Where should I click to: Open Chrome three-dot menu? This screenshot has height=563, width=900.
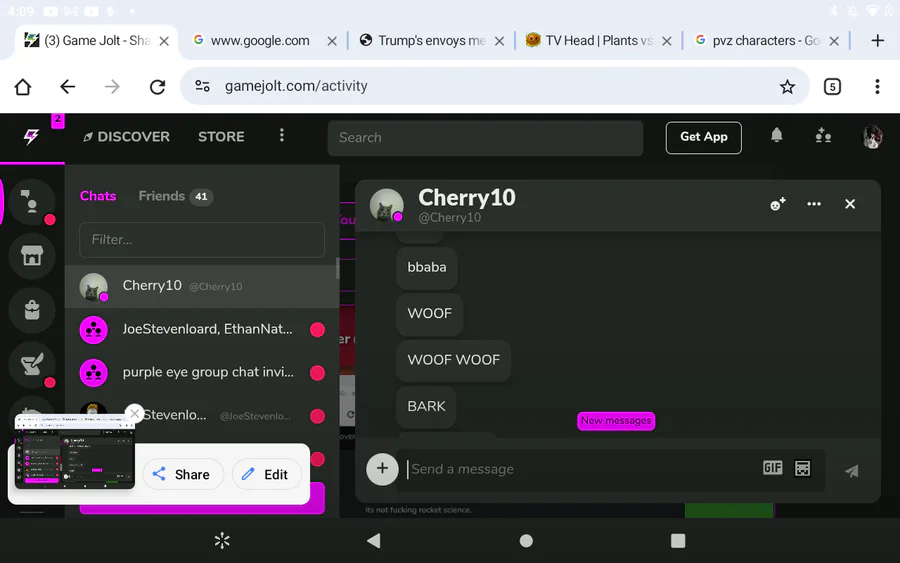click(x=877, y=87)
